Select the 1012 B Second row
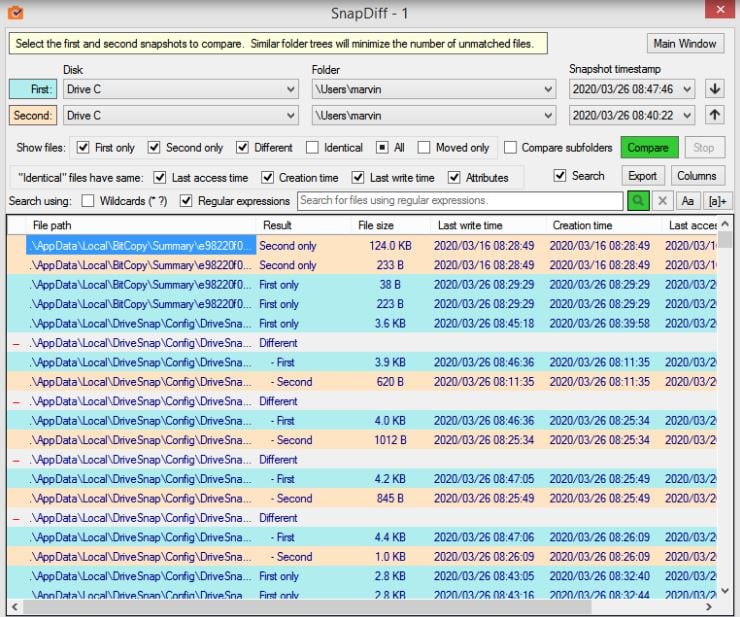The image size is (740, 617). (x=362, y=440)
